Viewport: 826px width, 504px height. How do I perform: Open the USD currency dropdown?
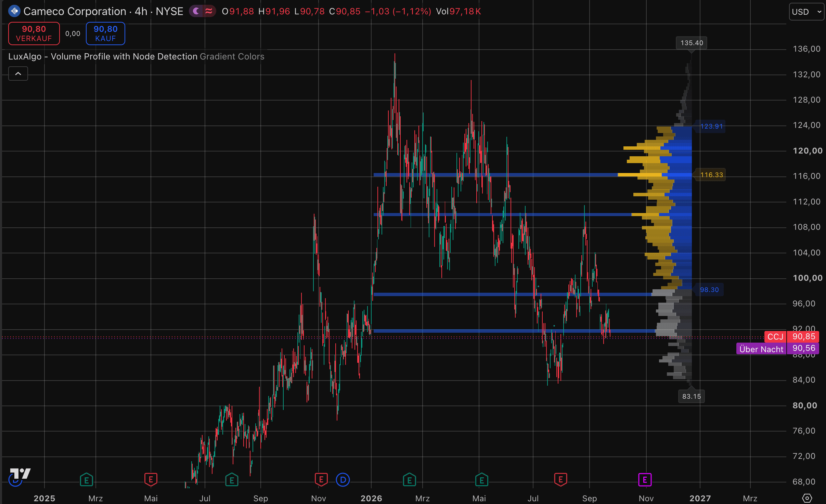(806, 12)
